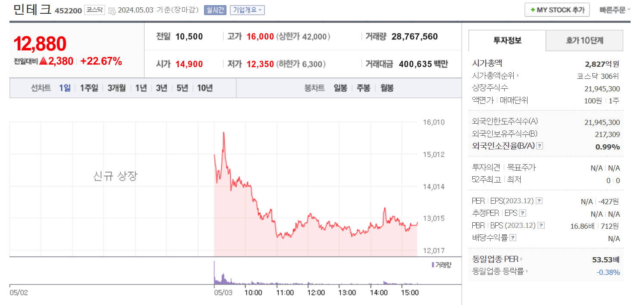Switch to the 호가 10단계 tab
Image resolution: width=644 pixels, height=305 pixels.
point(584,40)
